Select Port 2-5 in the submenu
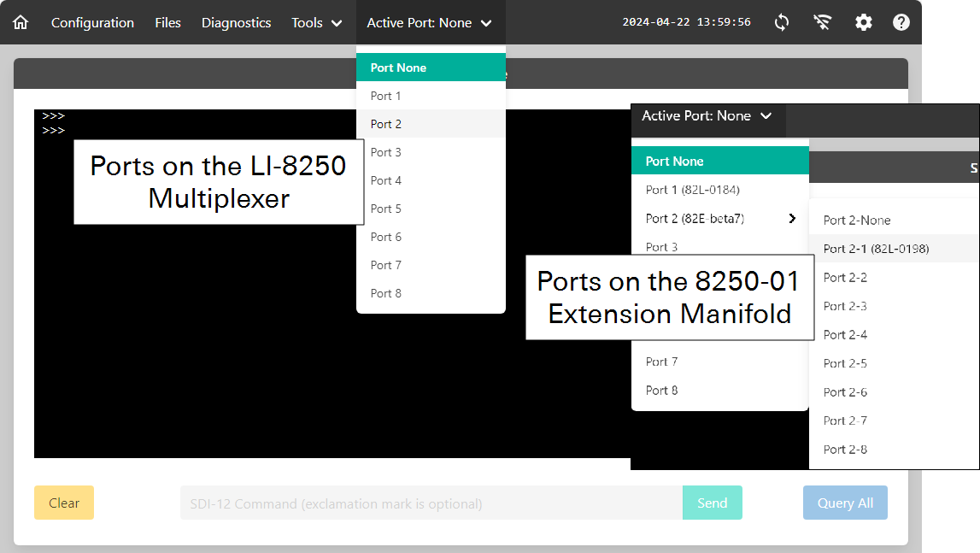The height and width of the screenshot is (553, 980). (894, 363)
